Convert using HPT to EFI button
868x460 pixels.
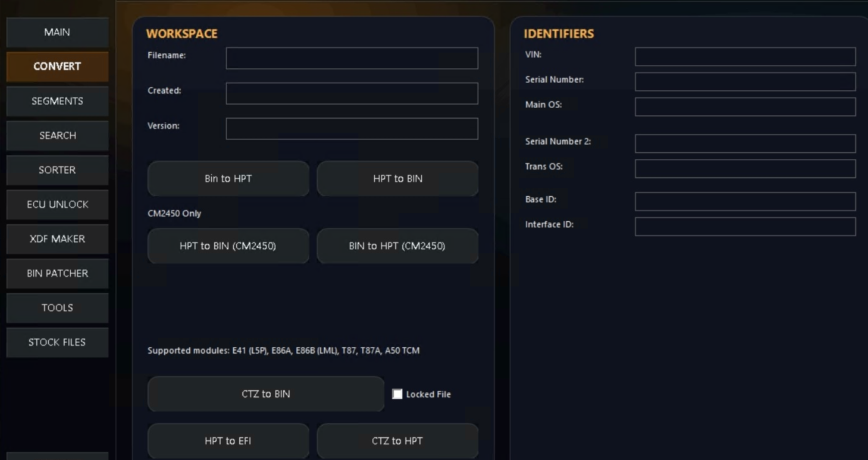point(228,441)
